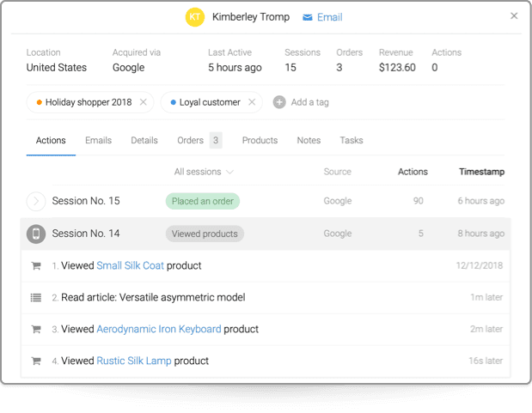Screen dimensions: 532x413
Task: Click the Sessions value 15
Action: [290, 68]
